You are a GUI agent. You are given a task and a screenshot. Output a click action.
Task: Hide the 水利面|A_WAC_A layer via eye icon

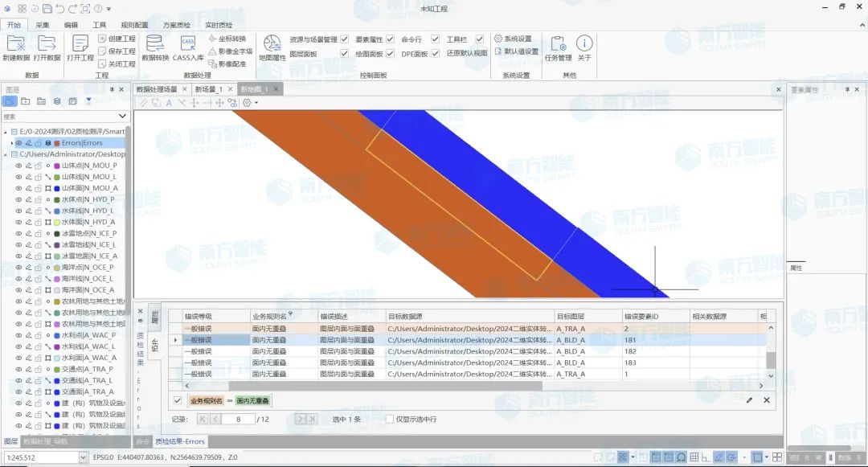click(18, 358)
